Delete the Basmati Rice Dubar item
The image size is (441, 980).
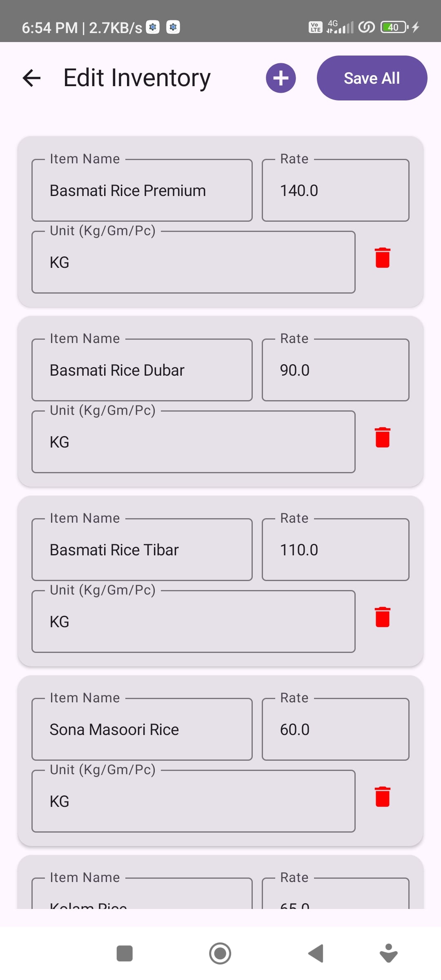coord(383,437)
